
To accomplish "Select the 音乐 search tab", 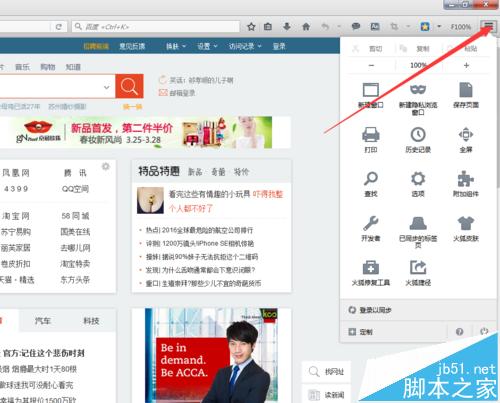I will [x=22, y=67].
